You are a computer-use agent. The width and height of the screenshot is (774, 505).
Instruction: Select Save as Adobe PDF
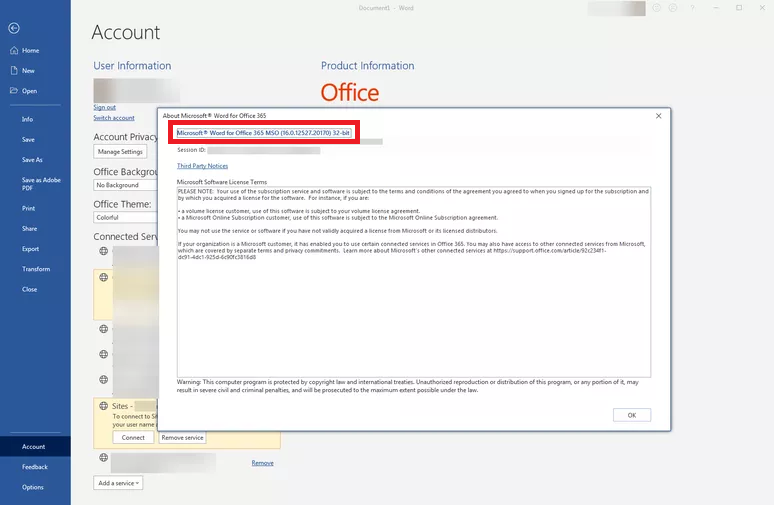coord(41,184)
